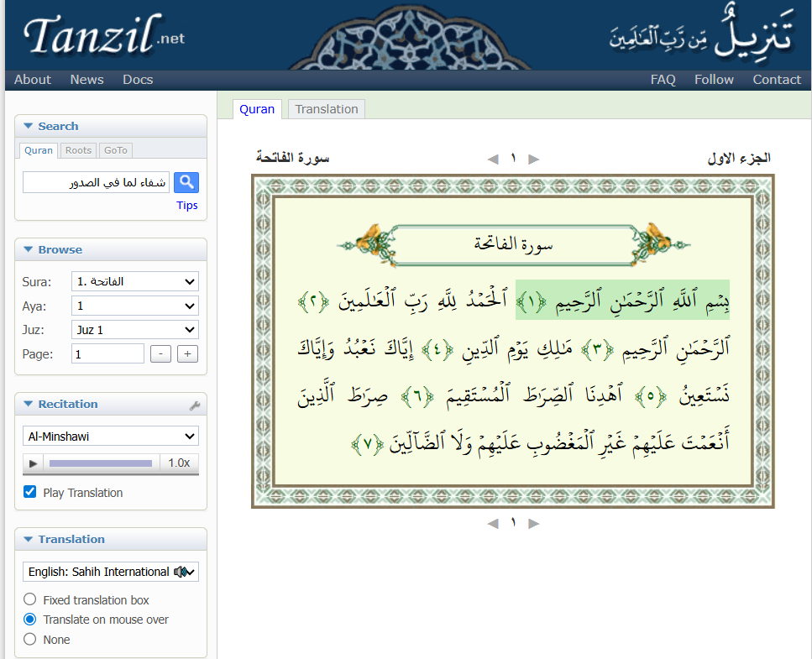Click verse 1 end marker

coord(532,302)
